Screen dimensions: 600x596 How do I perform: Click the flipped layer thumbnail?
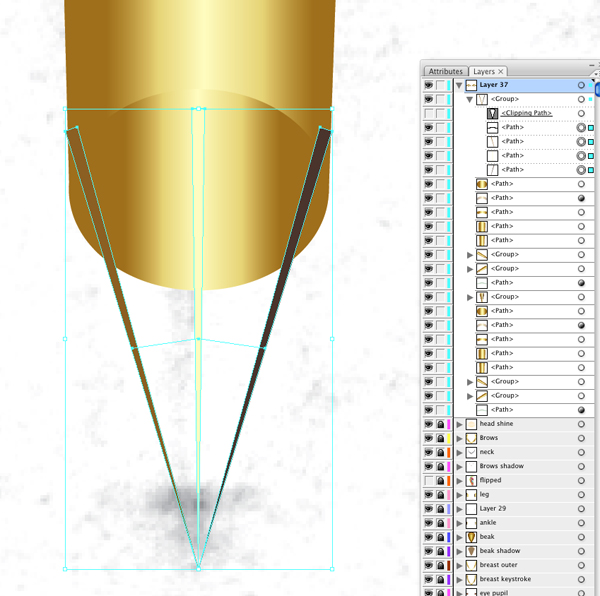click(x=471, y=480)
